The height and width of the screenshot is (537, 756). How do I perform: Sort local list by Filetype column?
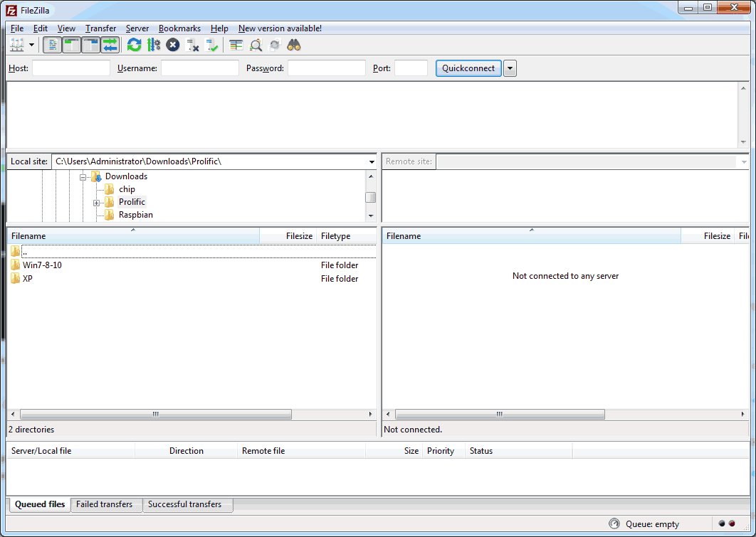tap(346, 236)
